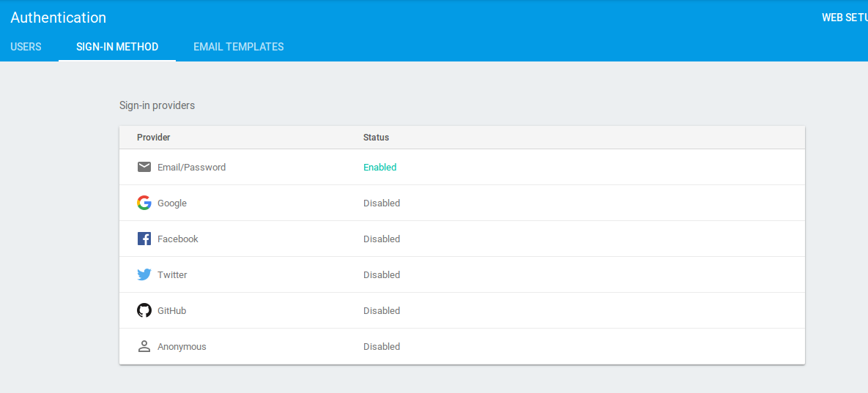Click the Status column header
Viewport: 868px width, 393px height.
pyautogui.click(x=376, y=138)
